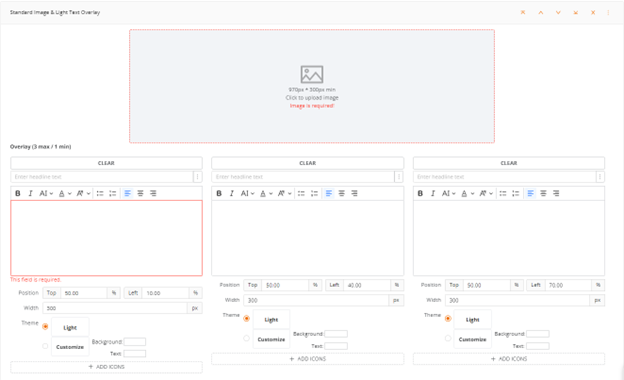The height and width of the screenshot is (380, 624).
Task: Insert numbered list in second overlay editor
Action: [x=314, y=193]
